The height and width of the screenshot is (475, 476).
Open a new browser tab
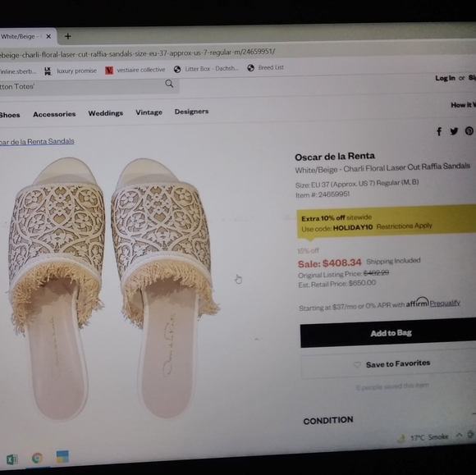[67, 36]
